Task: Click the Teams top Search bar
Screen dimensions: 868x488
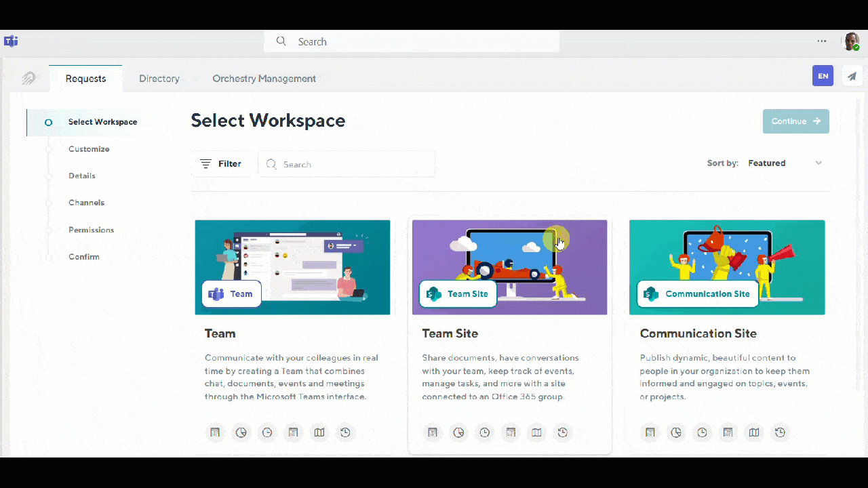Action: coord(411,42)
